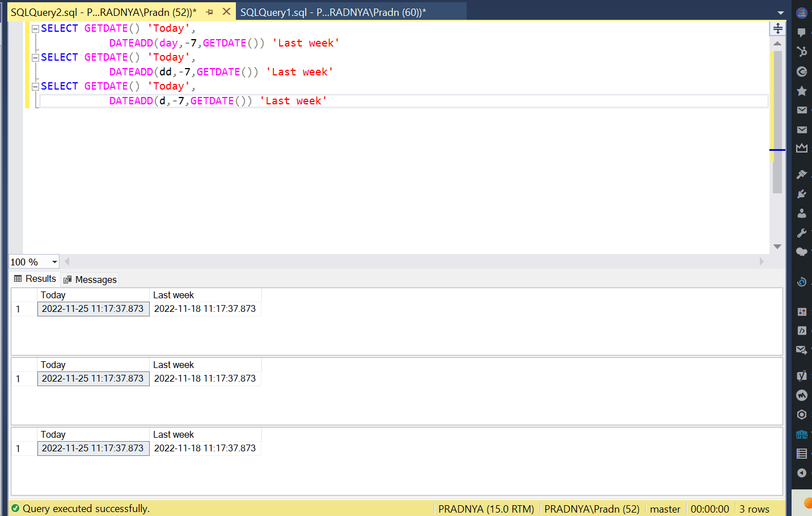The height and width of the screenshot is (516, 812).
Task: Collapse the first SELECT statement block
Action: (35, 28)
